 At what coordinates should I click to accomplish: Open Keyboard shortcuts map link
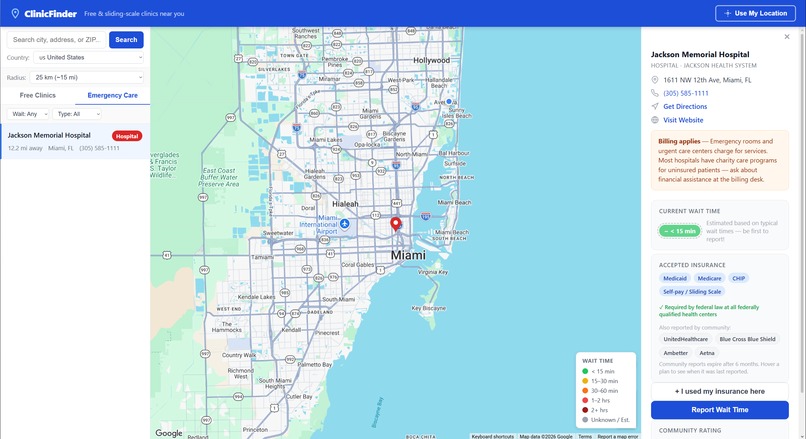[x=492, y=436]
